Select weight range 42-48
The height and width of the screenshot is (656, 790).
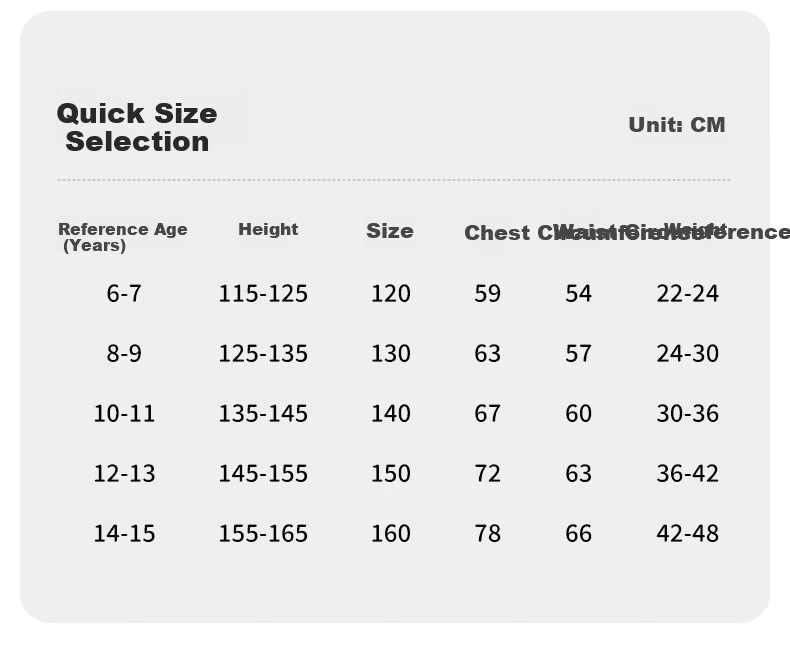(x=687, y=534)
